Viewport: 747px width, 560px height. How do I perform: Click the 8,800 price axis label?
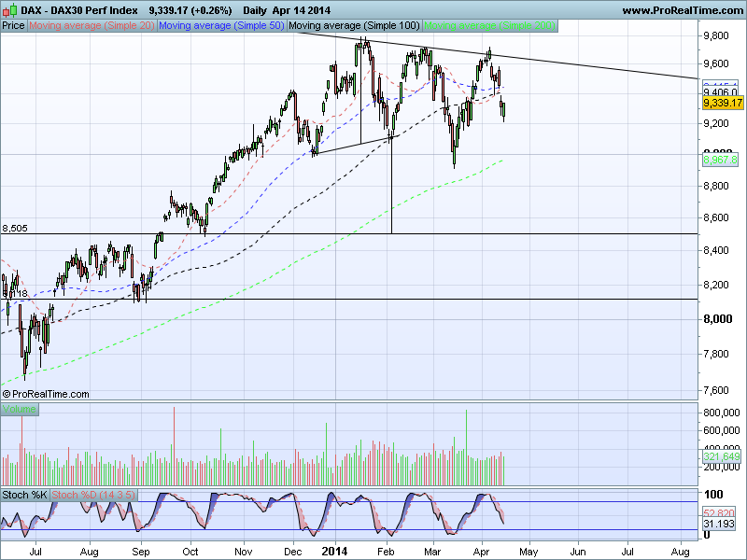[716, 186]
